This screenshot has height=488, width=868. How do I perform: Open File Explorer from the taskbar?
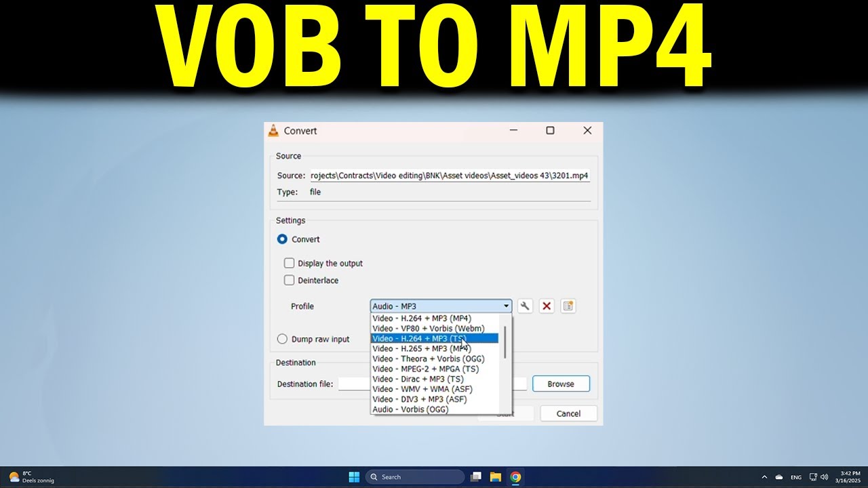click(x=496, y=476)
